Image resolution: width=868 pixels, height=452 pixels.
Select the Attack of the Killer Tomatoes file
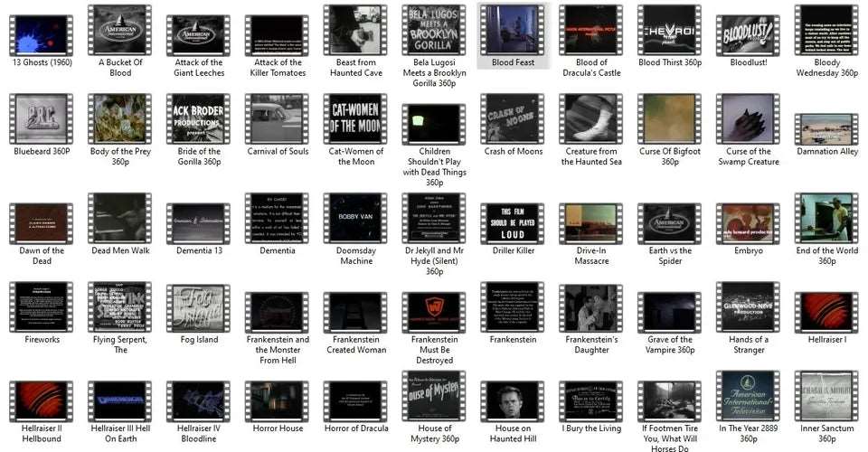click(x=278, y=30)
